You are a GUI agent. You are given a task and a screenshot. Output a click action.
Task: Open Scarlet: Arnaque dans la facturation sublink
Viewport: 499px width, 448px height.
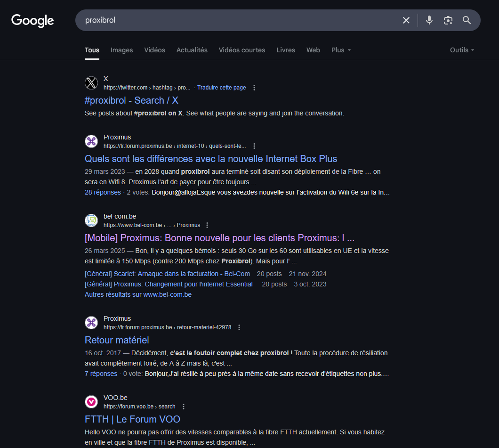pyautogui.click(x=168, y=274)
